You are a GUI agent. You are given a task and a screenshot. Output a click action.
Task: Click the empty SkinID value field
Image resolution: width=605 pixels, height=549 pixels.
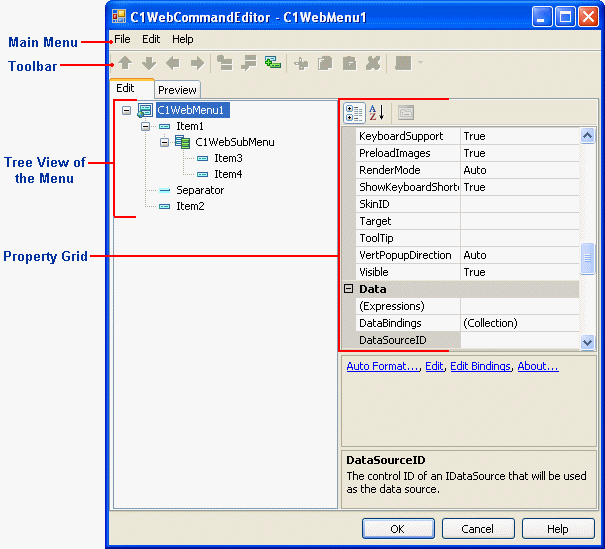coord(520,204)
